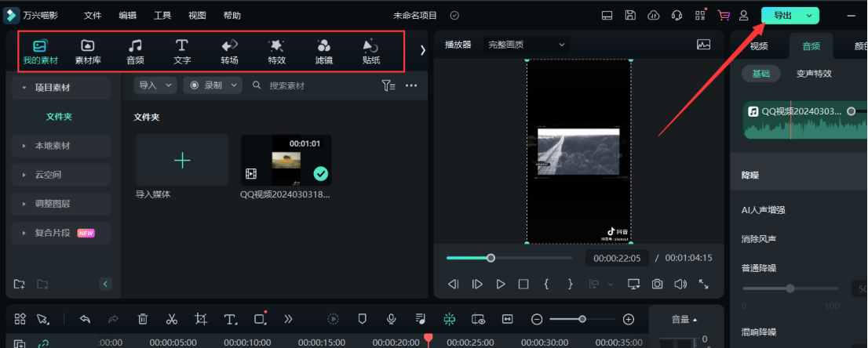Viewport: 868px width, 348px height.
Task: Step forward one frame in player
Action: [477, 285]
